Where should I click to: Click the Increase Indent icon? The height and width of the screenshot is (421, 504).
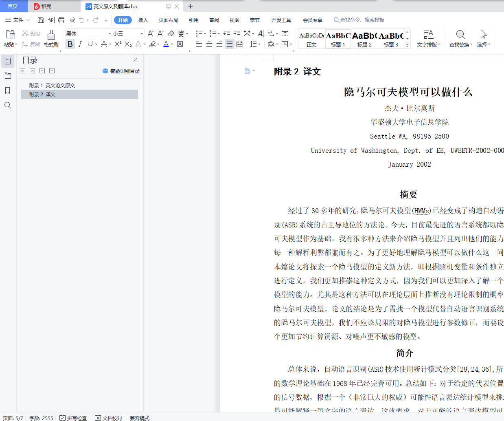237,33
